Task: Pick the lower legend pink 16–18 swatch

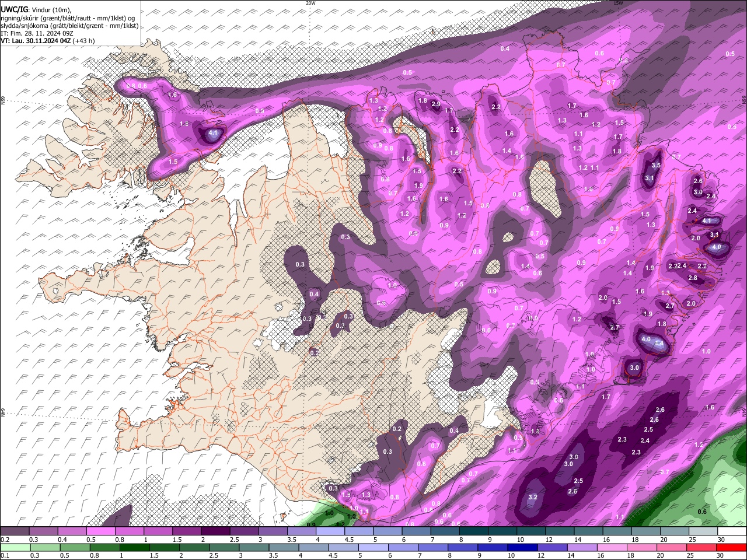Action: pos(612,547)
